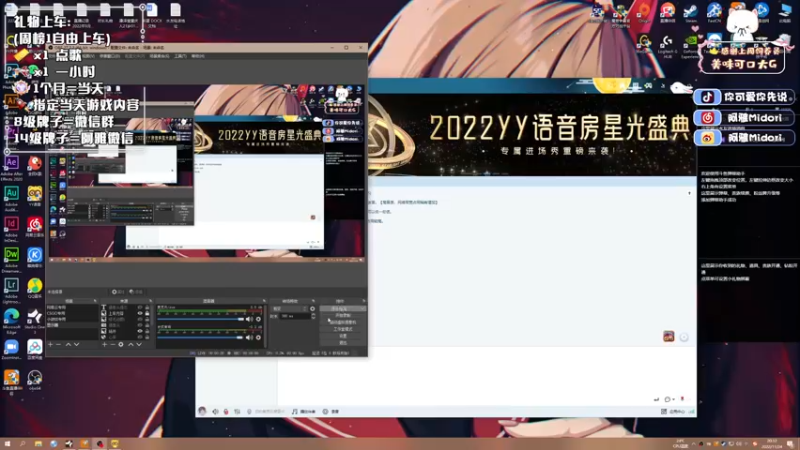The width and height of the screenshot is (800, 450).
Task: Click start streaming button in OBS Controls
Action: (343, 309)
